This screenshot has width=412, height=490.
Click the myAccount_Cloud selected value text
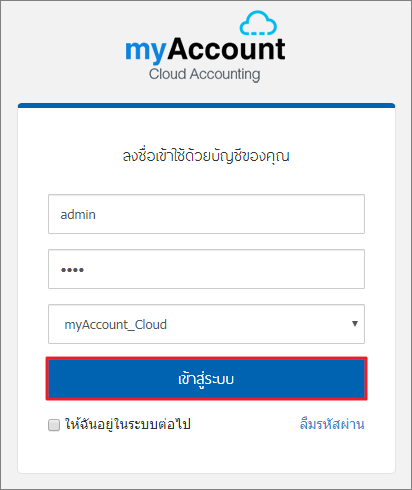click(x=115, y=325)
